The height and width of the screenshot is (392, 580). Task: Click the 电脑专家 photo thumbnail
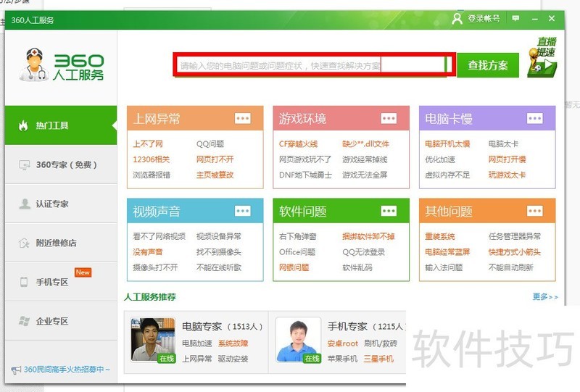[x=153, y=340]
